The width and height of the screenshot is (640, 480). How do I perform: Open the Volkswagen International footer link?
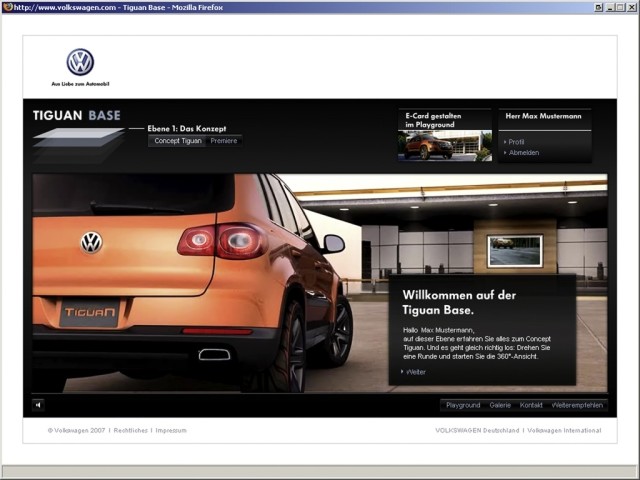(x=564, y=430)
